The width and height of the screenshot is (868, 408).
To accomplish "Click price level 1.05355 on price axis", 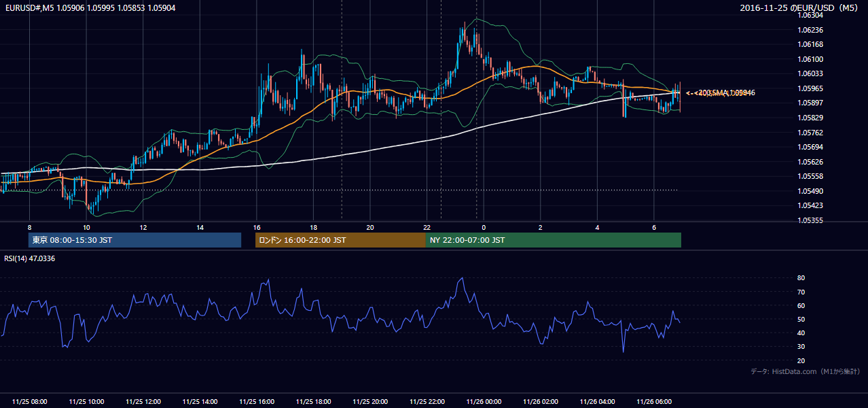I will pos(811,220).
